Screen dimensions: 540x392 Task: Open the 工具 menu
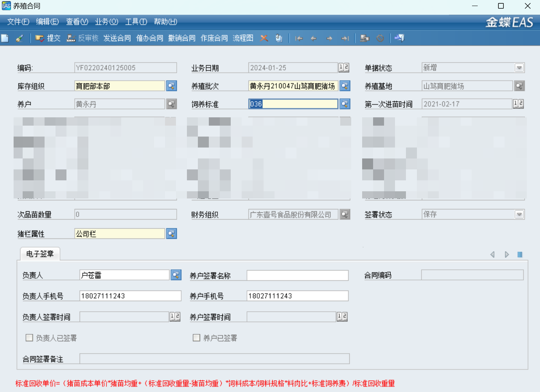[136, 22]
